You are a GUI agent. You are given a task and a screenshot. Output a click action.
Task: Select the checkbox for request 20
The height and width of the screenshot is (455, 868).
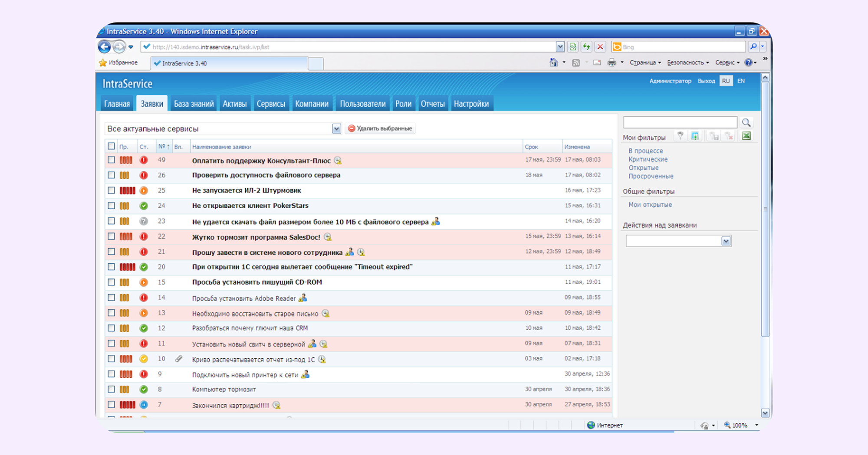click(112, 267)
